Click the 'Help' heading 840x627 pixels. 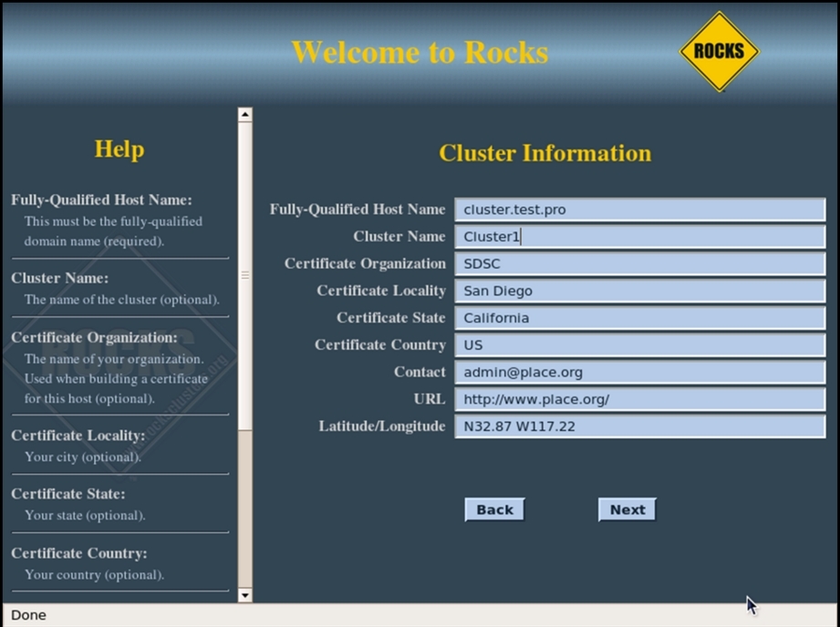coord(119,149)
